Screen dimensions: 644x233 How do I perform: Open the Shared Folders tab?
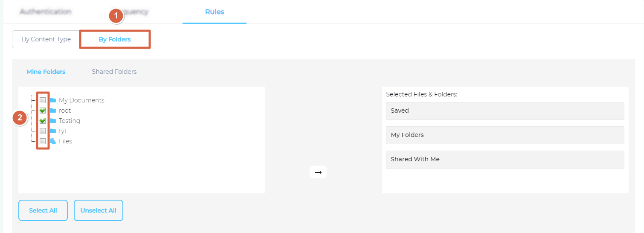pyautogui.click(x=114, y=72)
